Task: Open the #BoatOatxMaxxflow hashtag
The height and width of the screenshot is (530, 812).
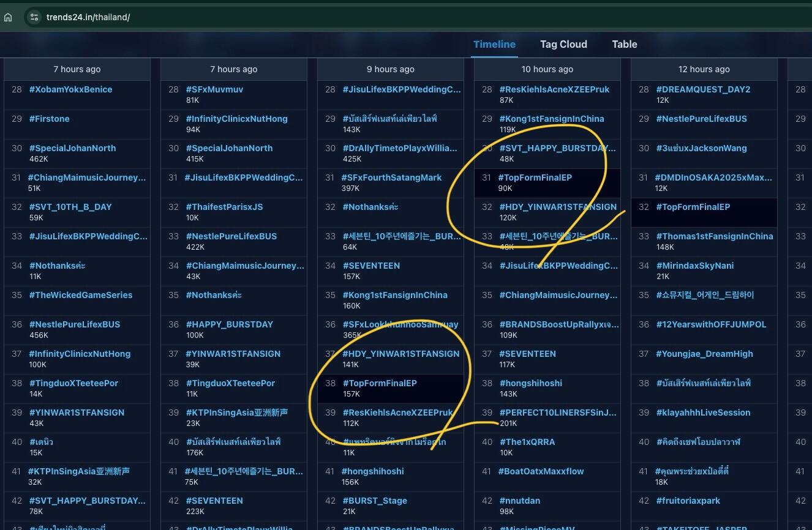Action: [541, 471]
